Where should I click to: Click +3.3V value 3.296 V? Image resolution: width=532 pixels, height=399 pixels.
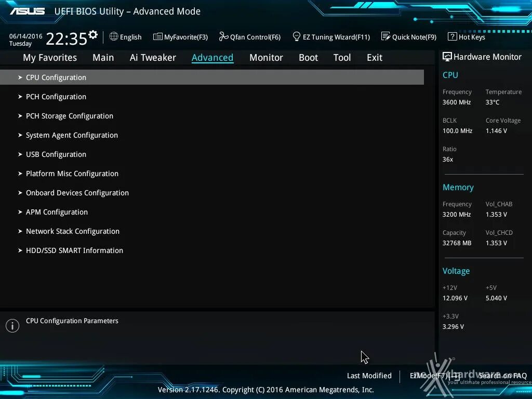[x=453, y=327]
